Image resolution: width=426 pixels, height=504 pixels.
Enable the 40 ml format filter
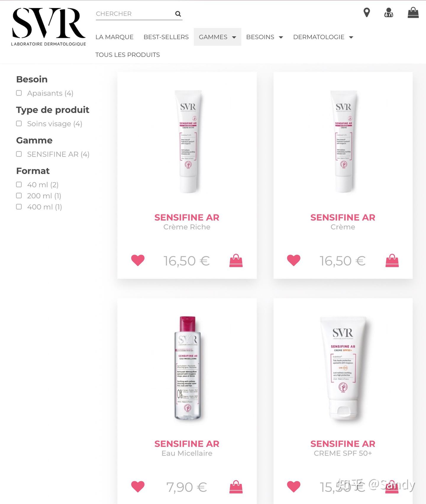[x=19, y=184]
